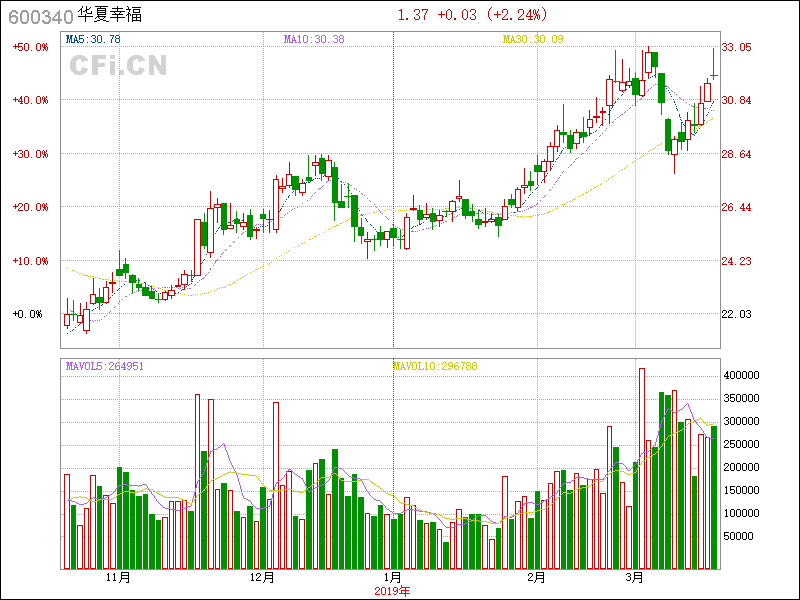Jump to the 1月 date marker

pos(393,577)
